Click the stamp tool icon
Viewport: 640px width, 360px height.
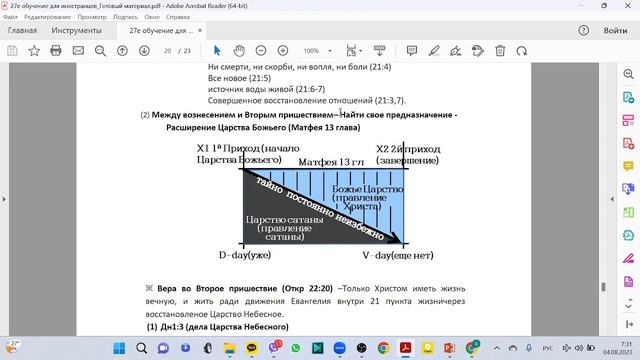click(478, 51)
